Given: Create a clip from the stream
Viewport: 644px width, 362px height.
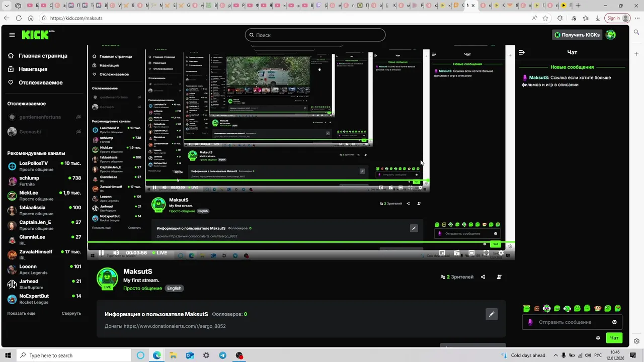Looking at the screenshot, I should (457, 253).
